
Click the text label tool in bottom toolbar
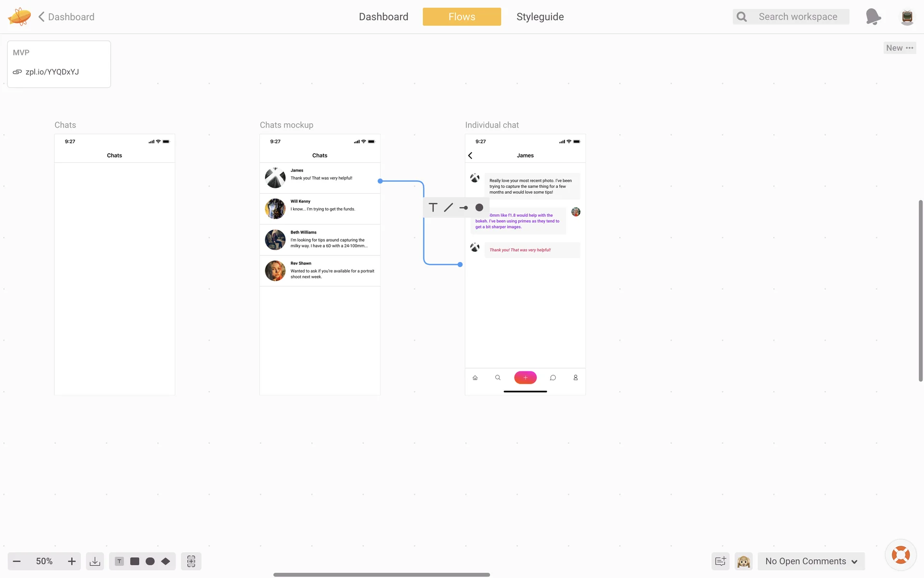pyautogui.click(x=119, y=561)
